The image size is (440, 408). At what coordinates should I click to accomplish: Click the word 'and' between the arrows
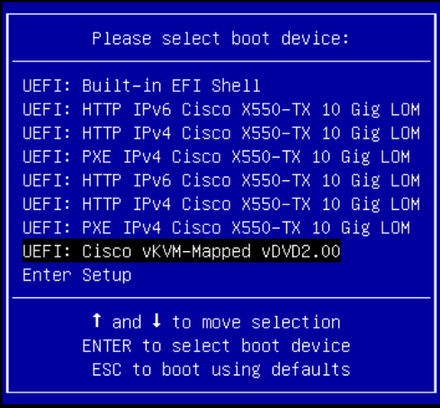click(127, 323)
